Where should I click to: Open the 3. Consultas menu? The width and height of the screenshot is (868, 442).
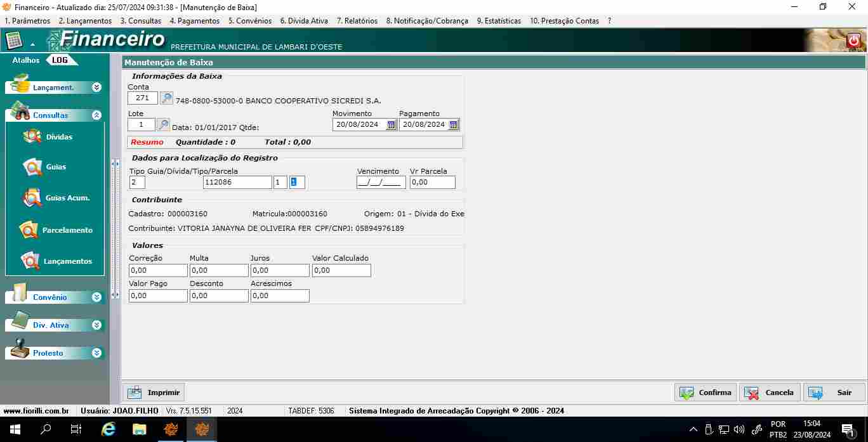tap(141, 21)
